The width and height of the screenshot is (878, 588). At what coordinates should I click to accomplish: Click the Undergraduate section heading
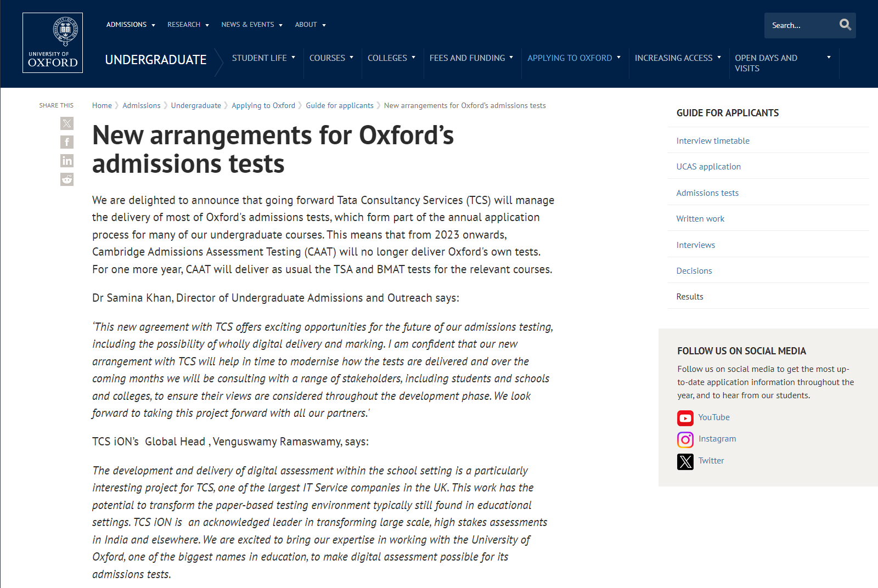pyautogui.click(x=156, y=60)
